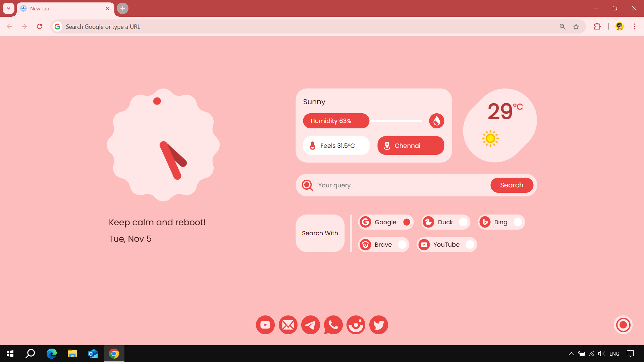
Task: Select Chennai location button
Action: coord(411,145)
